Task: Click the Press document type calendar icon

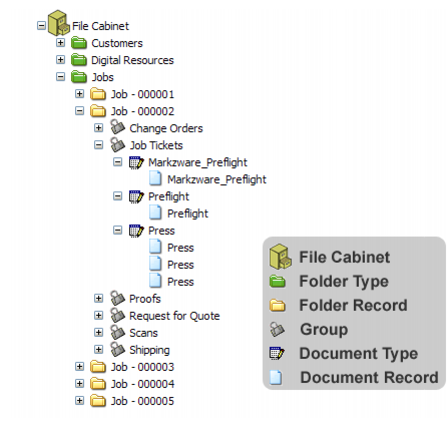Action: [x=136, y=230]
